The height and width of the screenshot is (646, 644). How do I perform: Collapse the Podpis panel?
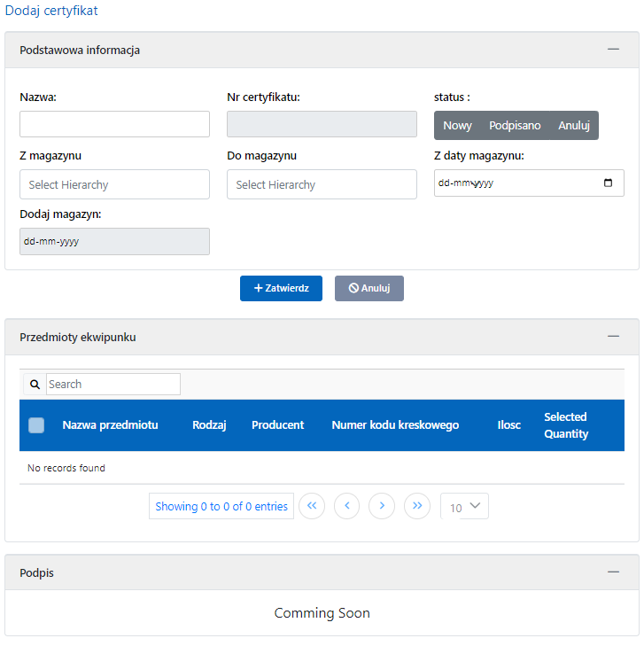(x=613, y=572)
